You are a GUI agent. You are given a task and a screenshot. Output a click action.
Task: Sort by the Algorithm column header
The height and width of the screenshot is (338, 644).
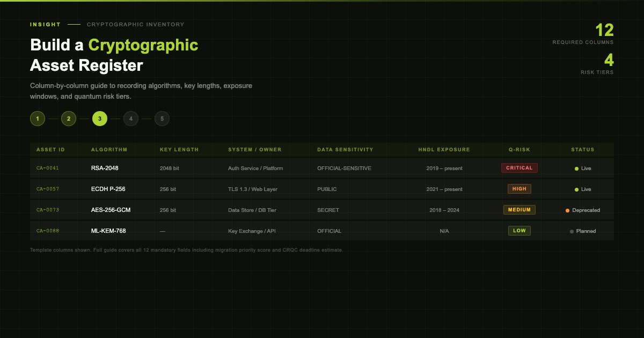pyautogui.click(x=109, y=150)
